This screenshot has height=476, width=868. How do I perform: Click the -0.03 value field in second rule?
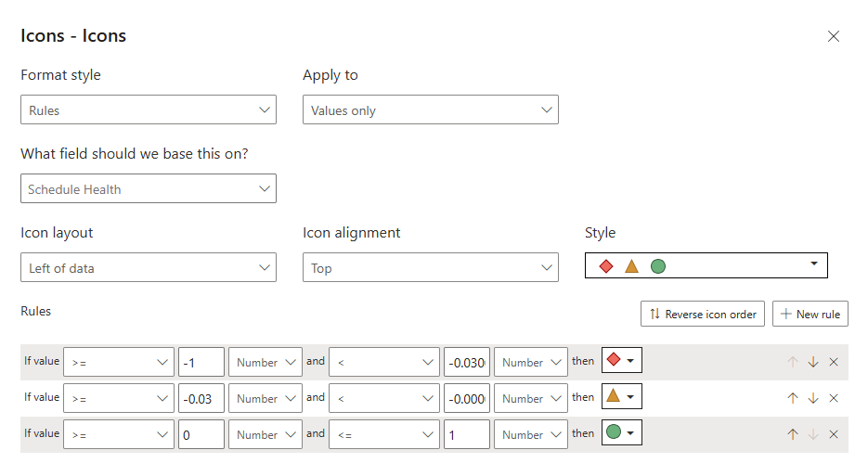coord(201,398)
